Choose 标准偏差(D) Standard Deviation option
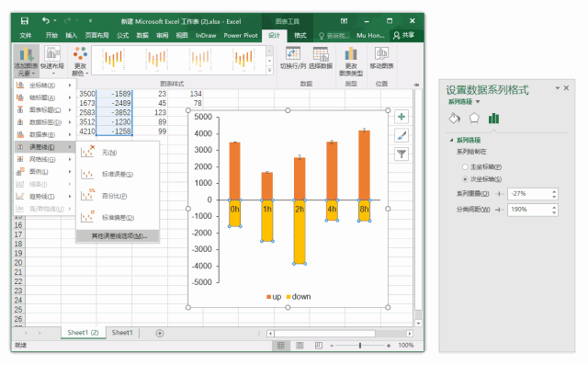 118,218
